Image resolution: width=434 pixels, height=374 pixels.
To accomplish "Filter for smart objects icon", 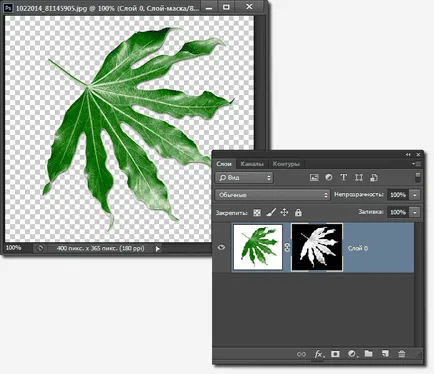I will [374, 178].
